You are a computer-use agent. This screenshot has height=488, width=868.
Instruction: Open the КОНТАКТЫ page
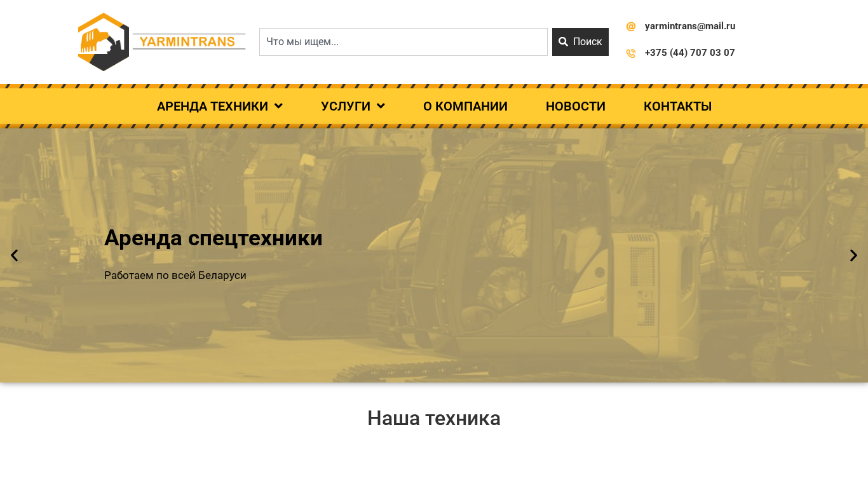(677, 106)
